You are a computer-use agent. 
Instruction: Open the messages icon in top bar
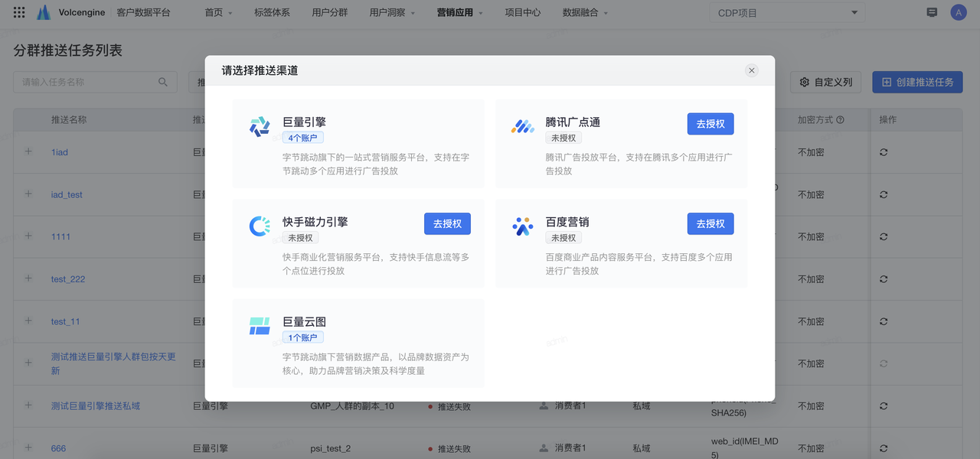coord(932,12)
